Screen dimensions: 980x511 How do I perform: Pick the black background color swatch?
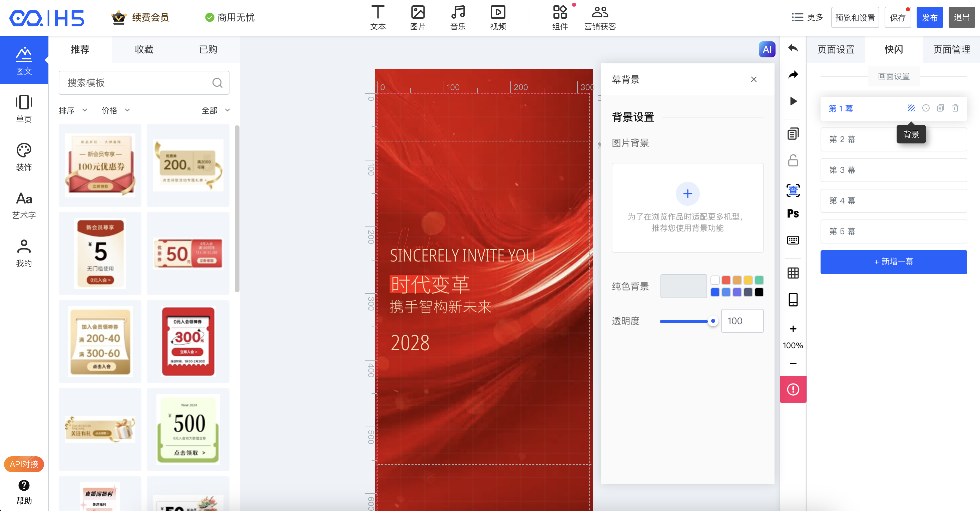[x=759, y=292]
